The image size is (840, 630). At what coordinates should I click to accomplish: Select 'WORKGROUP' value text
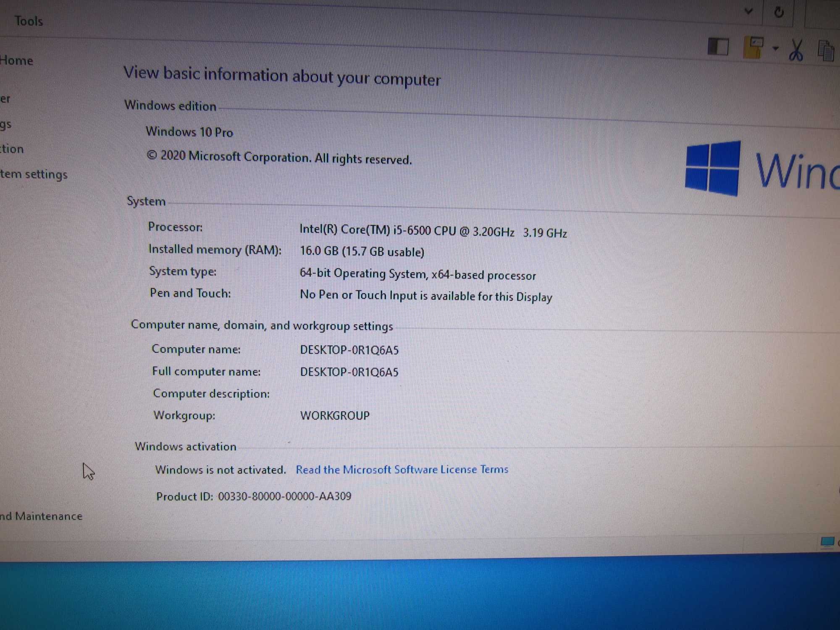point(335,415)
